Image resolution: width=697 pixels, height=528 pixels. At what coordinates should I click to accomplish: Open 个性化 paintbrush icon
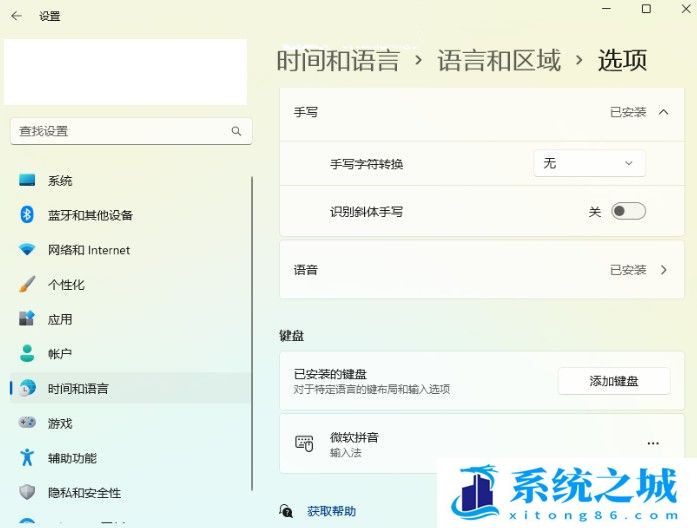pos(27,285)
